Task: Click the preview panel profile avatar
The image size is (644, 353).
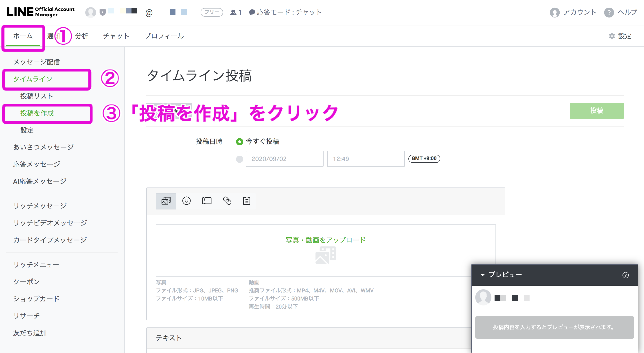Action: [x=483, y=297]
